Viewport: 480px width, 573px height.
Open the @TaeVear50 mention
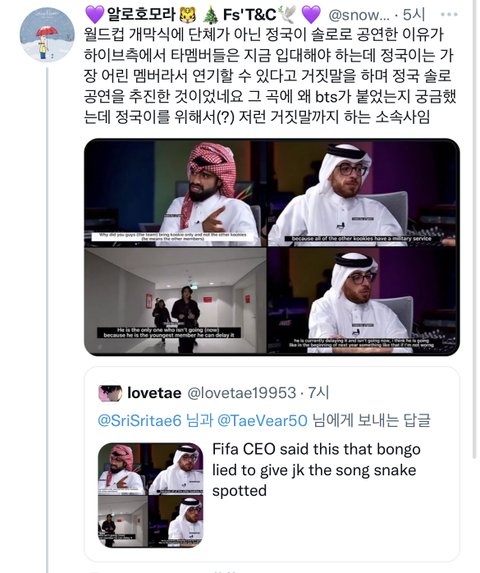coord(262,421)
